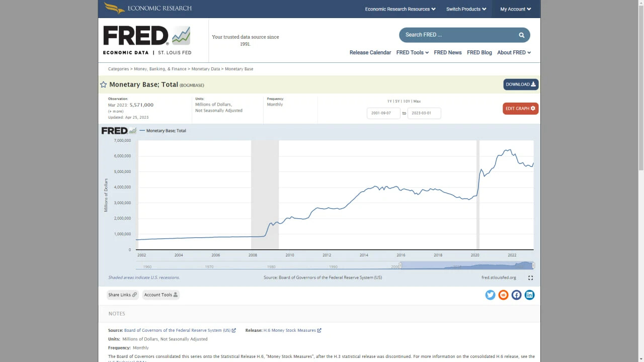
Task: Click the search magnifier icon
Action: click(522, 35)
